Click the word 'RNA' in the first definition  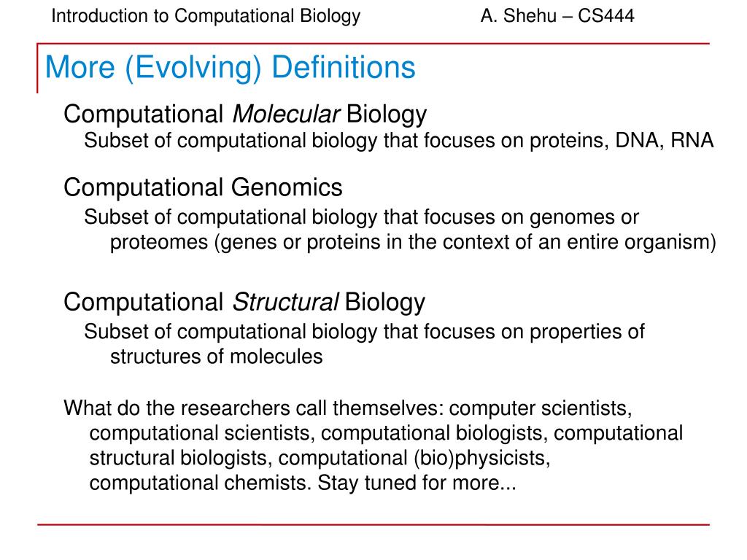692,140
